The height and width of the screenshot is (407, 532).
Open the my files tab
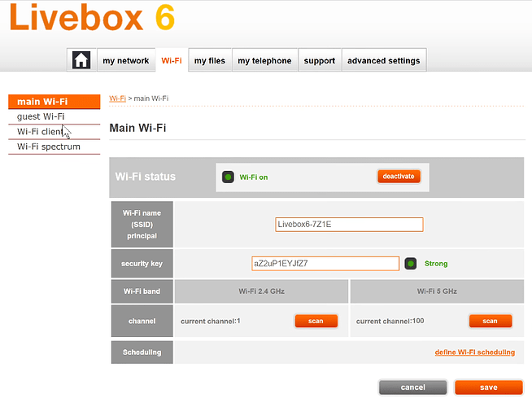(210, 60)
